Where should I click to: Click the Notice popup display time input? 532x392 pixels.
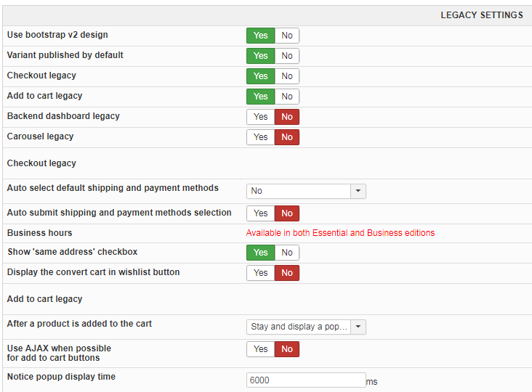point(306,380)
